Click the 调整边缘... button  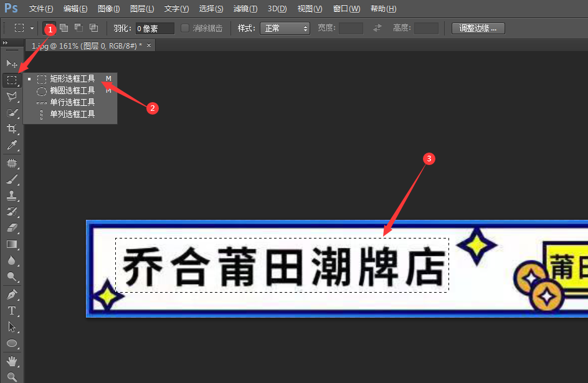click(478, 28)
